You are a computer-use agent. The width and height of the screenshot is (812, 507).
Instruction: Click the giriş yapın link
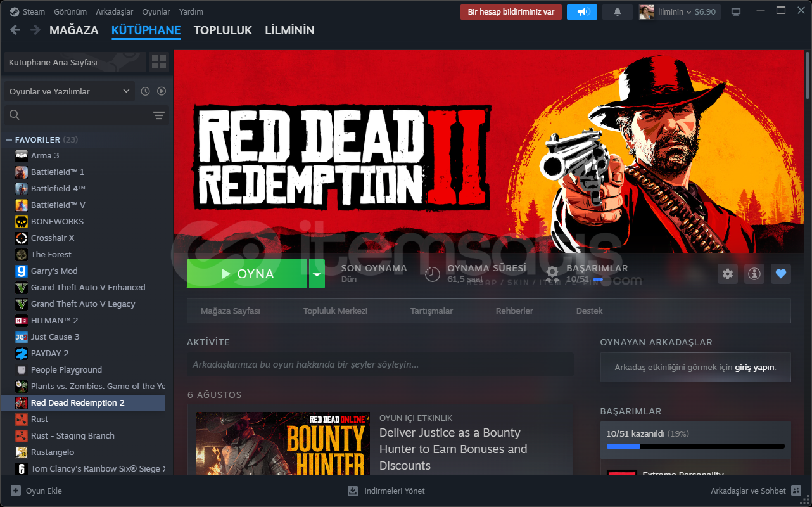point(754,368)
